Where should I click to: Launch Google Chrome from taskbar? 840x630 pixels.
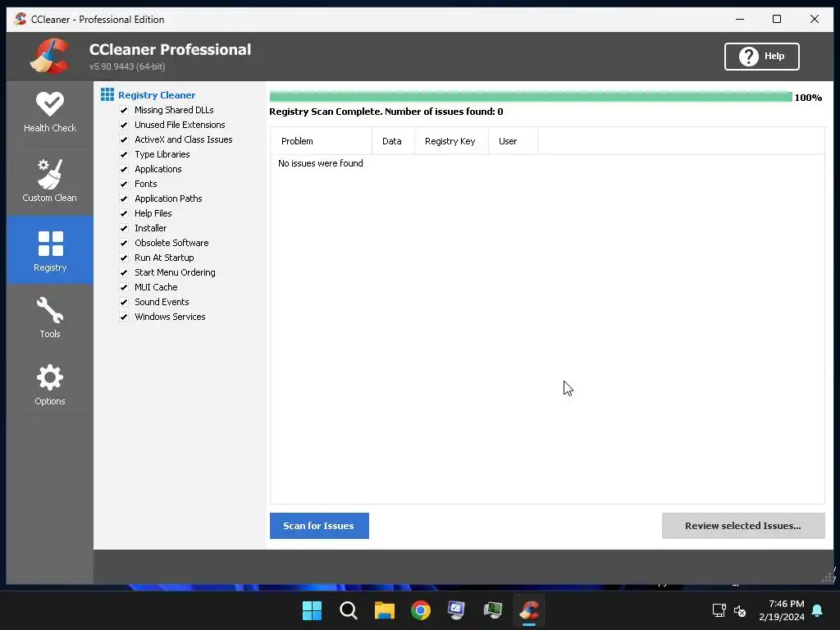tap(421, 610)
